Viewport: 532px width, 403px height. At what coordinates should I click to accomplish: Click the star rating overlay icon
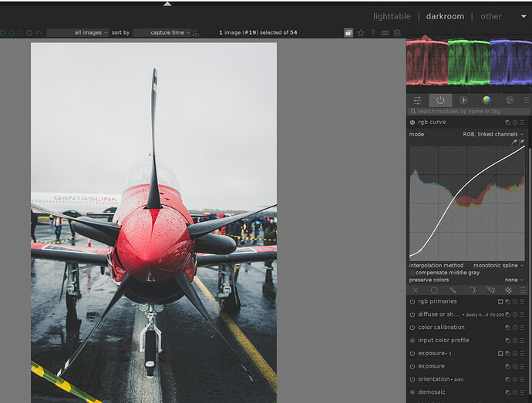(361, 33)
